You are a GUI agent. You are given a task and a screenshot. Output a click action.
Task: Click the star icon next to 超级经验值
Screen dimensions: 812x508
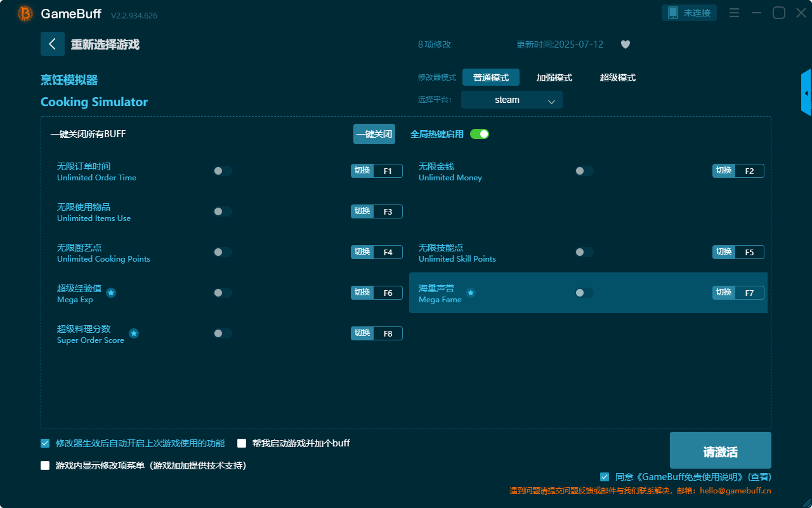111,292
